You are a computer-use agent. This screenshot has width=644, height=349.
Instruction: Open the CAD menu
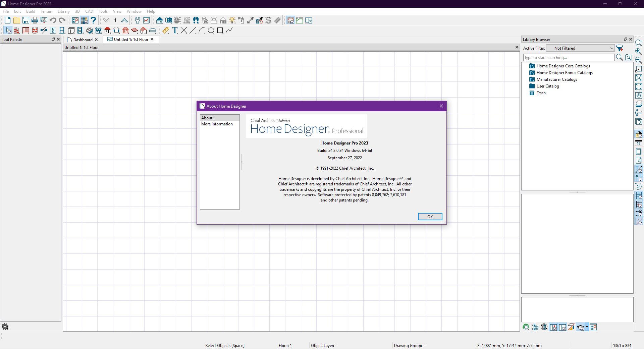tap(89, 11)
